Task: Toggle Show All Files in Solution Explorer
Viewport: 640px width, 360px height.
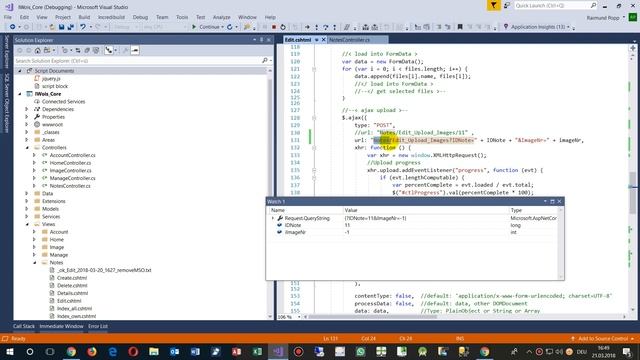Action: point(96,50)
